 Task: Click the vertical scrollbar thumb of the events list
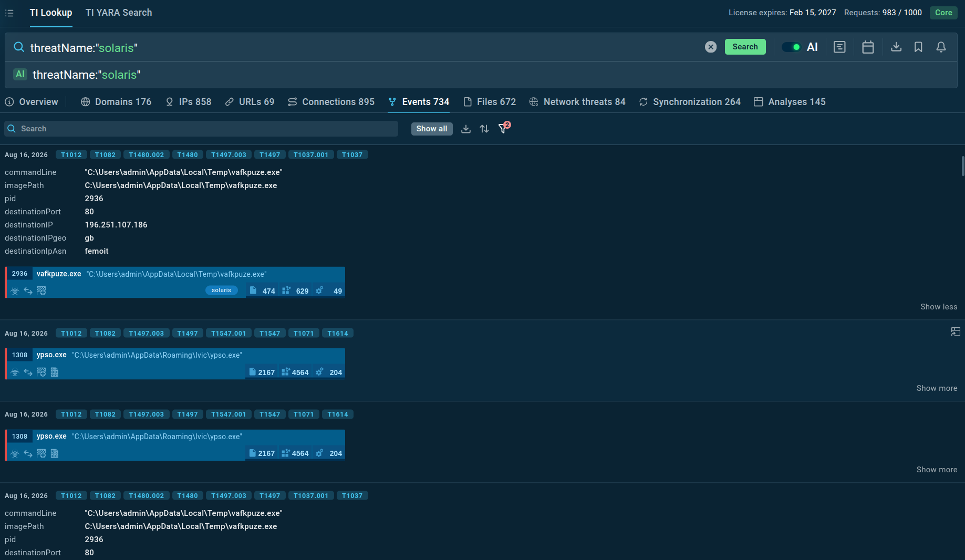coord(963,166)
